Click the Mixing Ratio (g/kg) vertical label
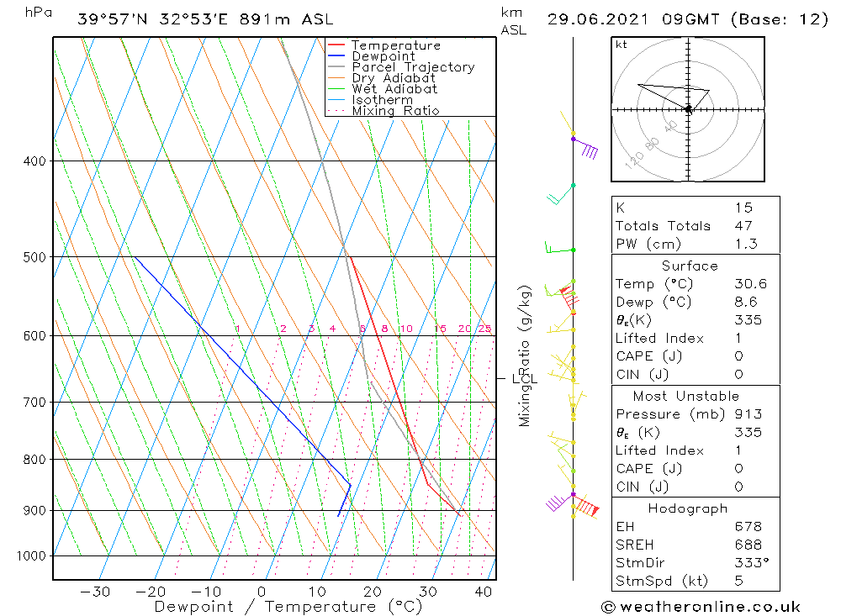The image size is (841, 616). tap(525, 356)
